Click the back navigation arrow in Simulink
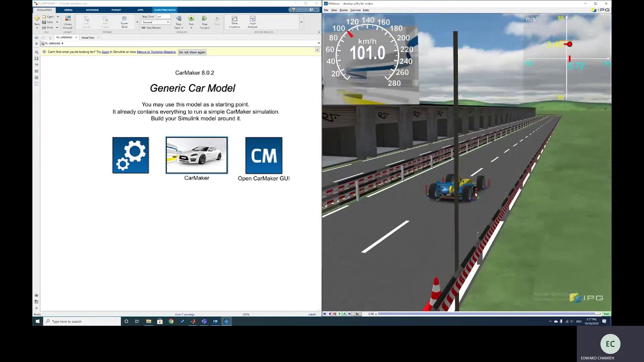The width and height of the screenshot is (644, 362). click(x=36, y=38)
